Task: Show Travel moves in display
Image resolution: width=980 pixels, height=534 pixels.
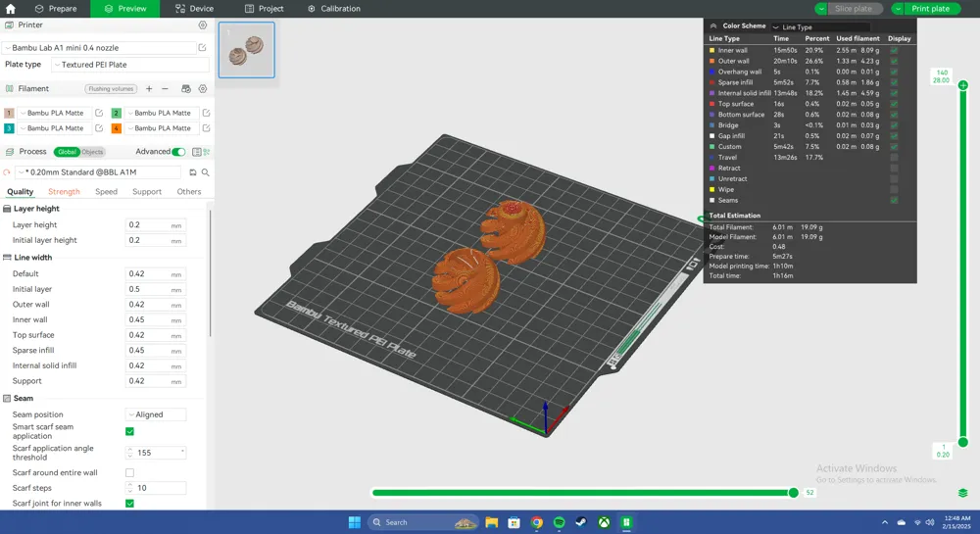Action: [895, 158]
